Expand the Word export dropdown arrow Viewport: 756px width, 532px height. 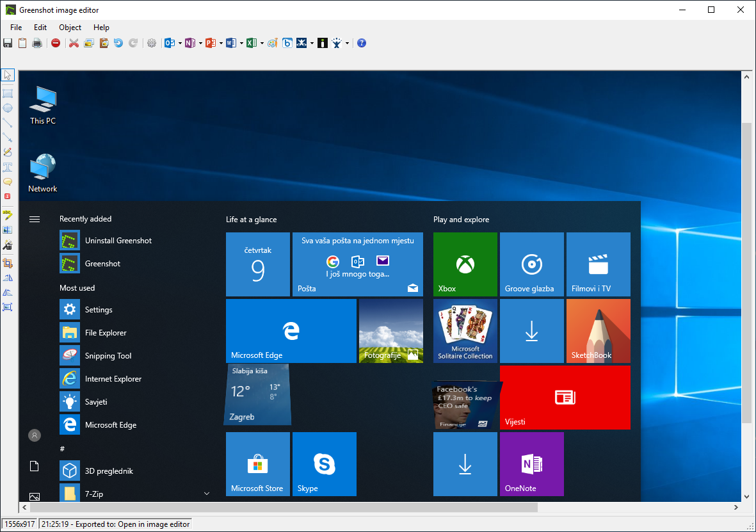pyautogui.click(x=241, y=44)
